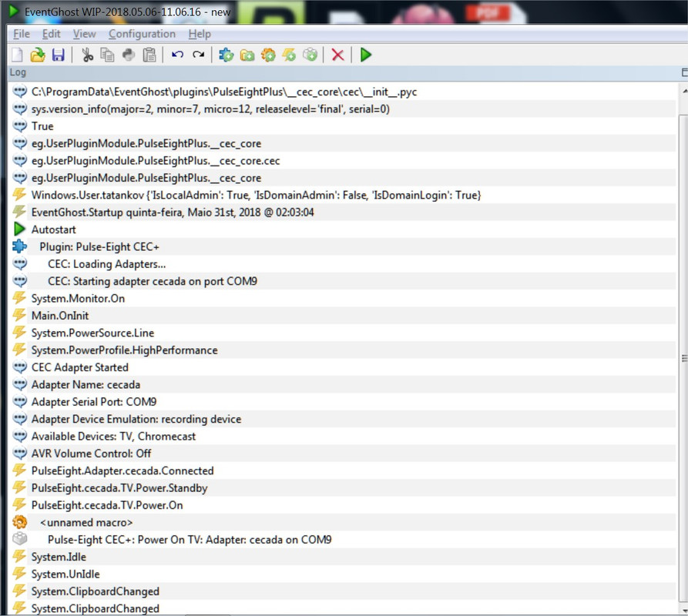Add a macro with the gear icon
688x616 pixels.
coord(268,55)
